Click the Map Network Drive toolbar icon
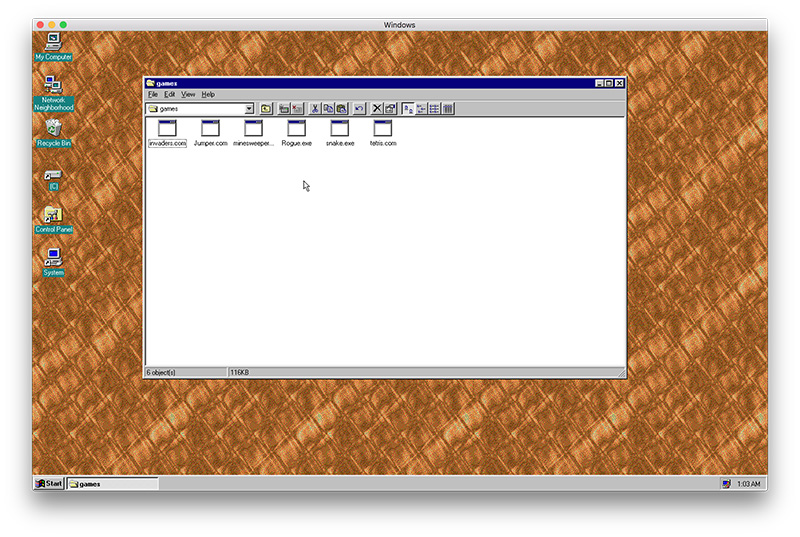The width and height of the screenshot is (800, 537). coord(284,109)
